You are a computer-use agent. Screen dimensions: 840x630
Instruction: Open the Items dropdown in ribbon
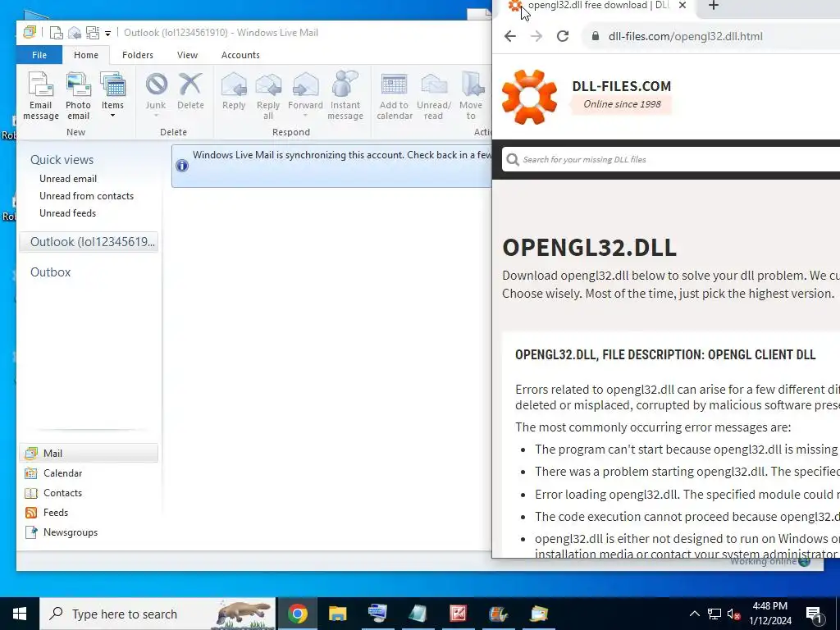112,97
